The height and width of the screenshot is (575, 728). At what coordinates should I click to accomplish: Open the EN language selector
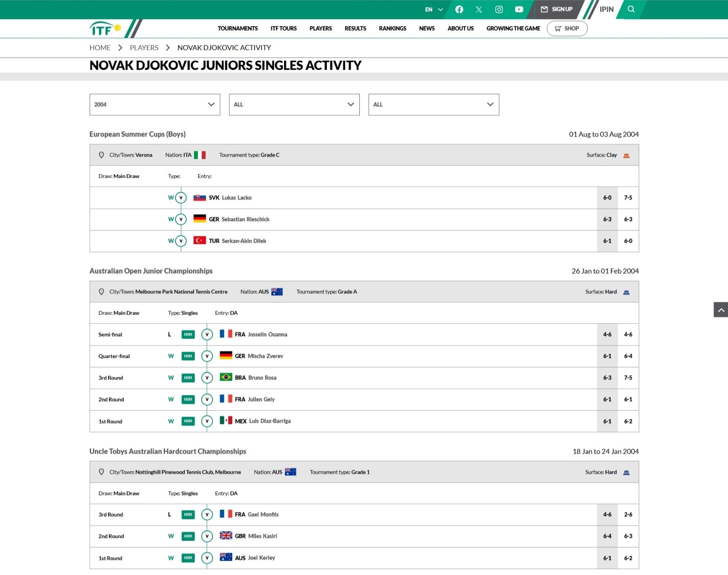434,9
